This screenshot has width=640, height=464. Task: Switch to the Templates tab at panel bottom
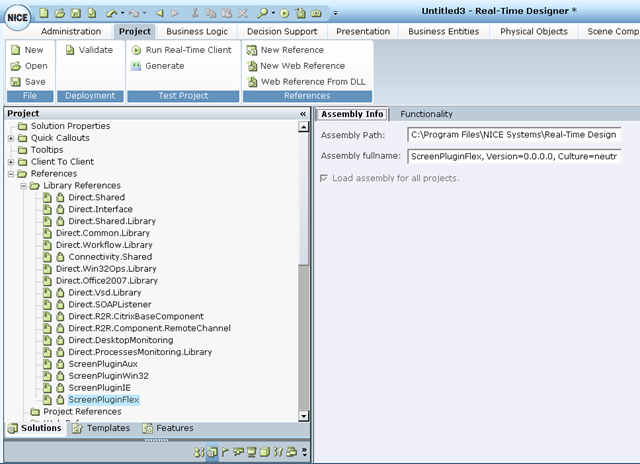[x=101, y=428]
